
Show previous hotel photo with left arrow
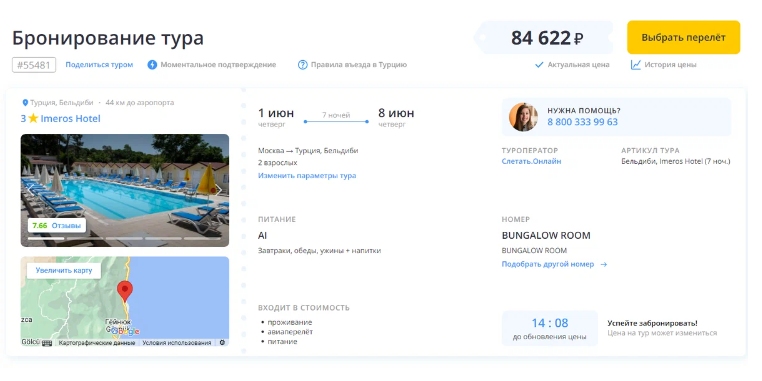click(x=30, y=190)
